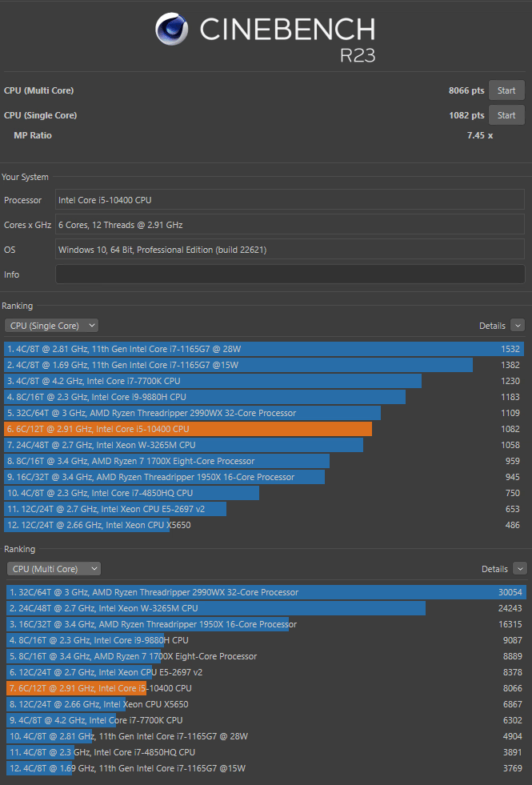This screenshot has width=532, height=785.
Task: Open the CPU (Single Core) ranking dropdown
Action: [x=52, y=326]
